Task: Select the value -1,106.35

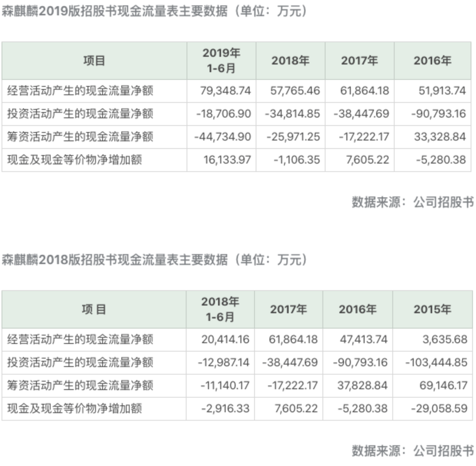Action: (297, 160)
